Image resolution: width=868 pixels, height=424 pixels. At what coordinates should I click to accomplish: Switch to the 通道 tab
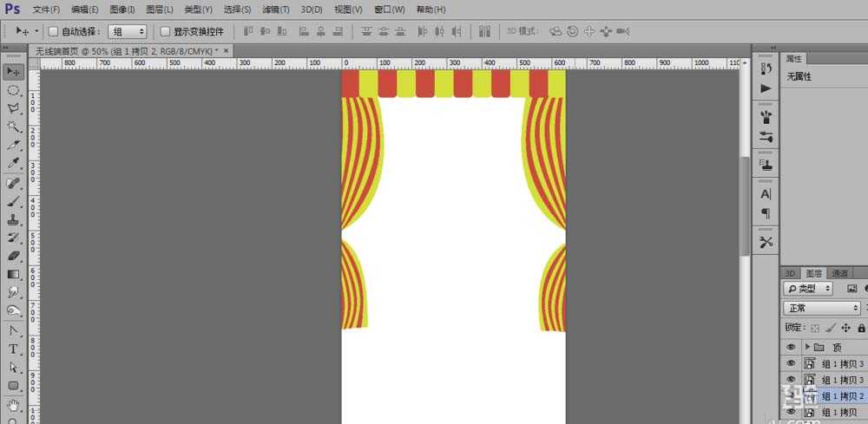838,273
